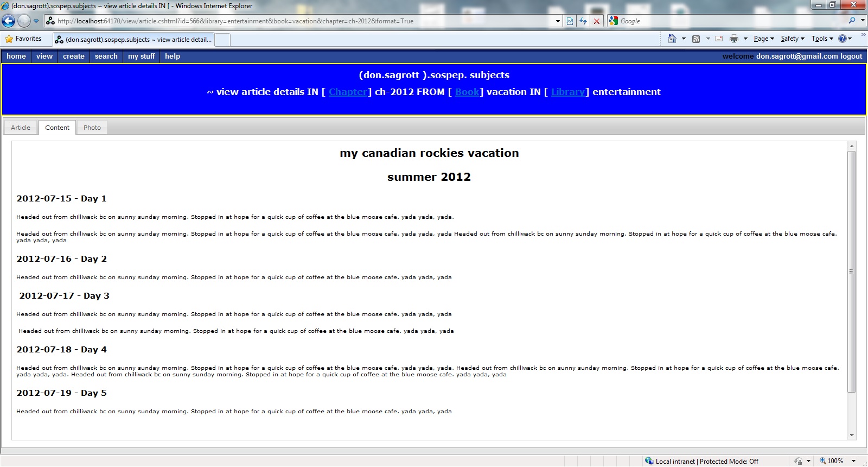Expand the security status dropdown arrow

pyautogui.click(x=808, y=461)
